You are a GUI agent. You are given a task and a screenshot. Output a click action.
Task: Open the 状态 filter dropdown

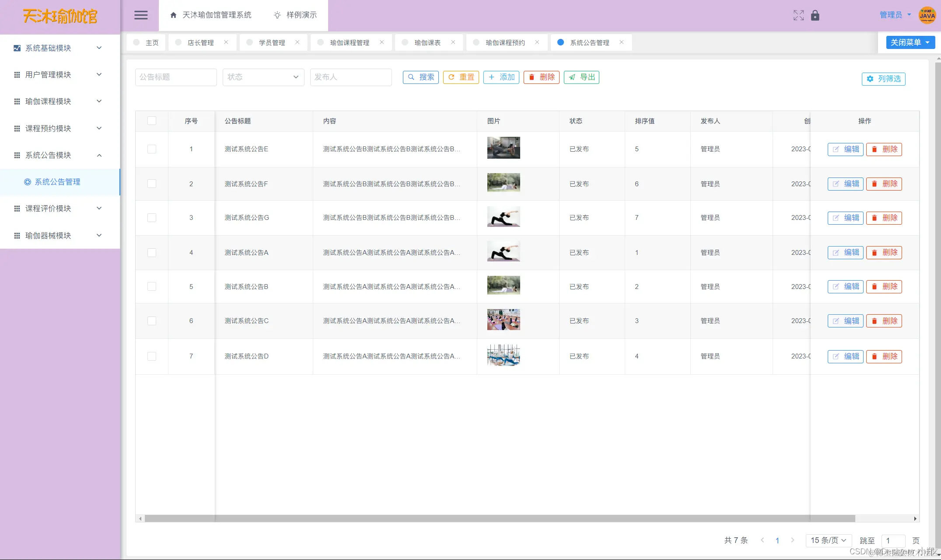pyautogui.click(x=263, y=77)
